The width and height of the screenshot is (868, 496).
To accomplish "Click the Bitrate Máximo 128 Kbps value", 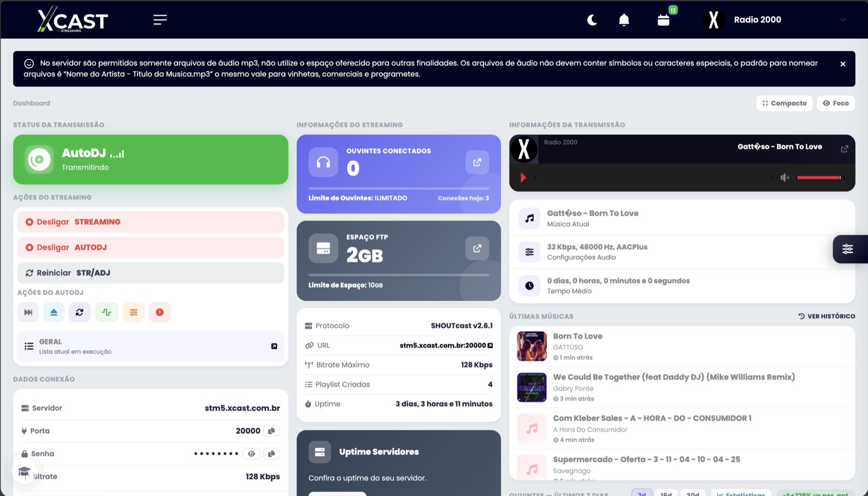I will tap(476, 365).
